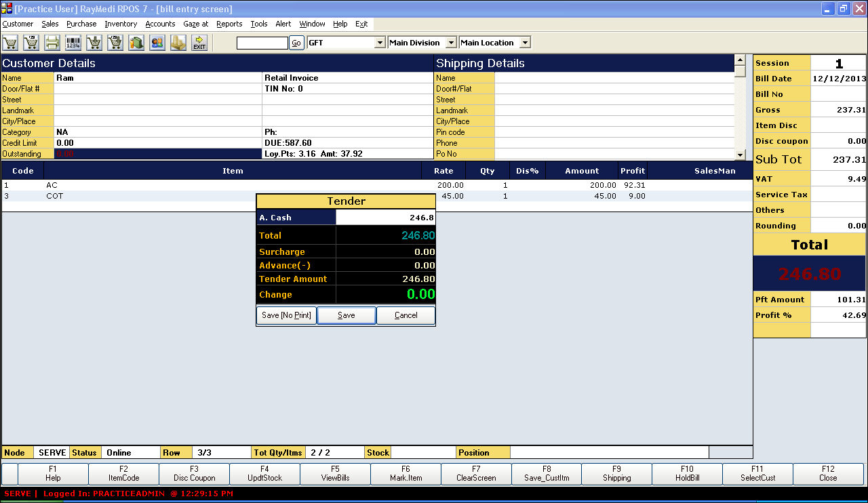Click the red total 246.80 display
Viewport: 868px width, 503px height.
[810, 275]
